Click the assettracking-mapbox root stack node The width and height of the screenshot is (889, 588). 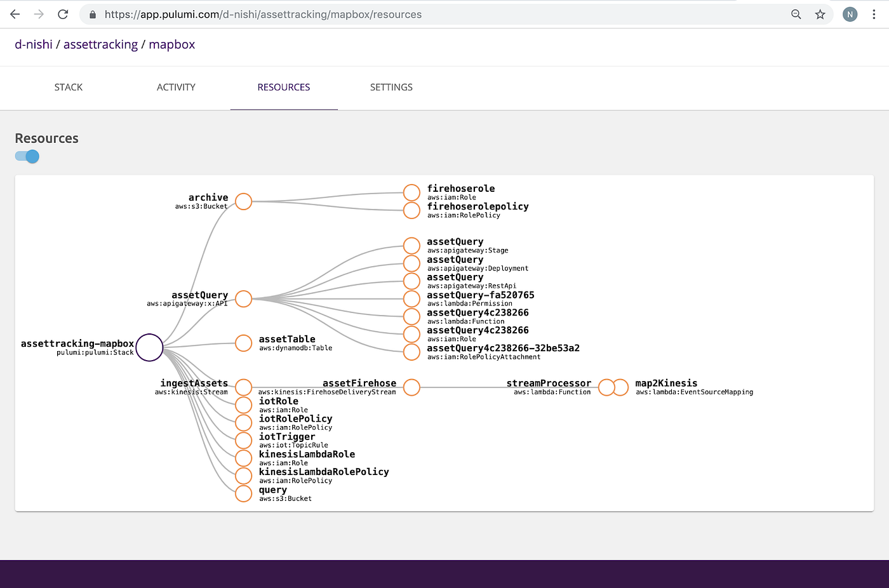(149, 347)
